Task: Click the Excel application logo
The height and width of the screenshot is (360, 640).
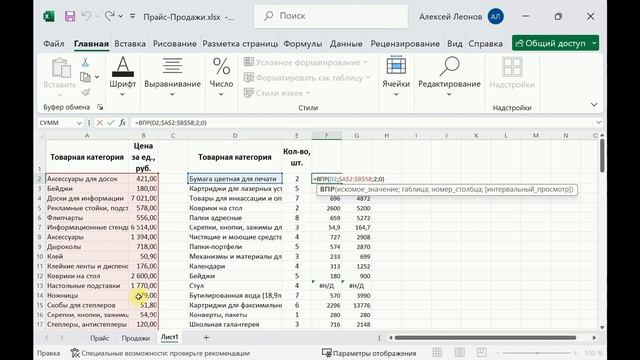Action: [49, 16]
